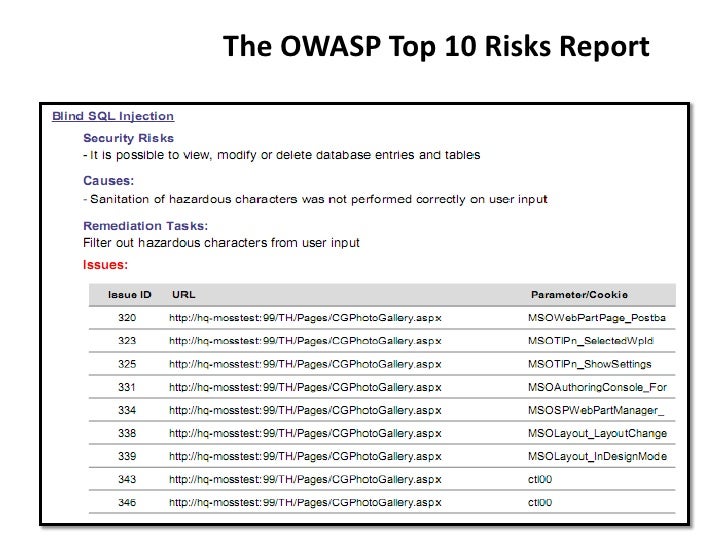Click the Remediation Tasks: heading
Screen dimensions: 728x546
pyautogui.click(x=145, y=226)
